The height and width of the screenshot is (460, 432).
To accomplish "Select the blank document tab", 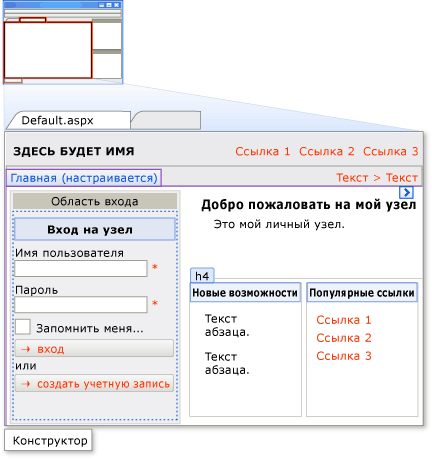I will pyautogui.click(x=166, y=120).
